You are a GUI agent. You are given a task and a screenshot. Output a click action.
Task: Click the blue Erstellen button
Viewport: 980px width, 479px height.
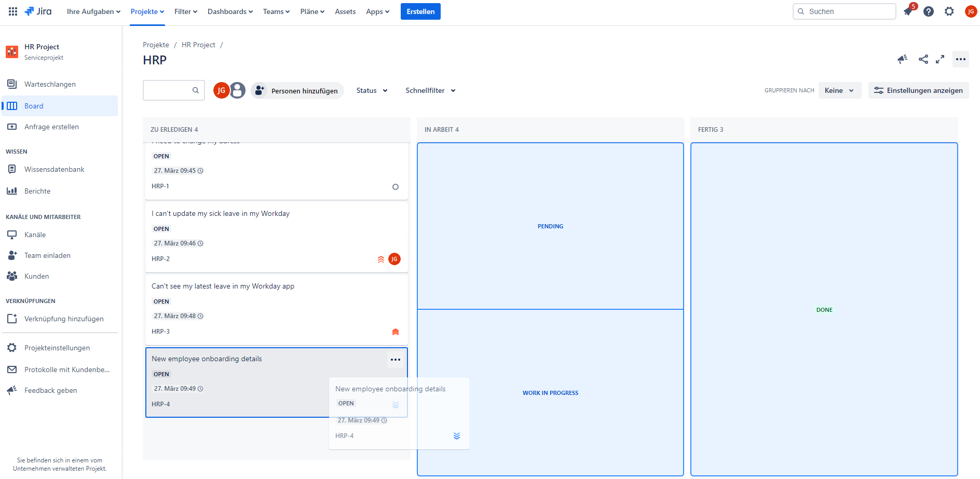[420, 11]
